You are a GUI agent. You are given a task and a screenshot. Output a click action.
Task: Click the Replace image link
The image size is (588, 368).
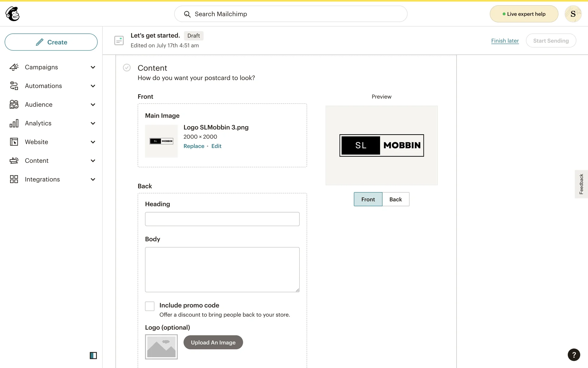click(194, 146)
